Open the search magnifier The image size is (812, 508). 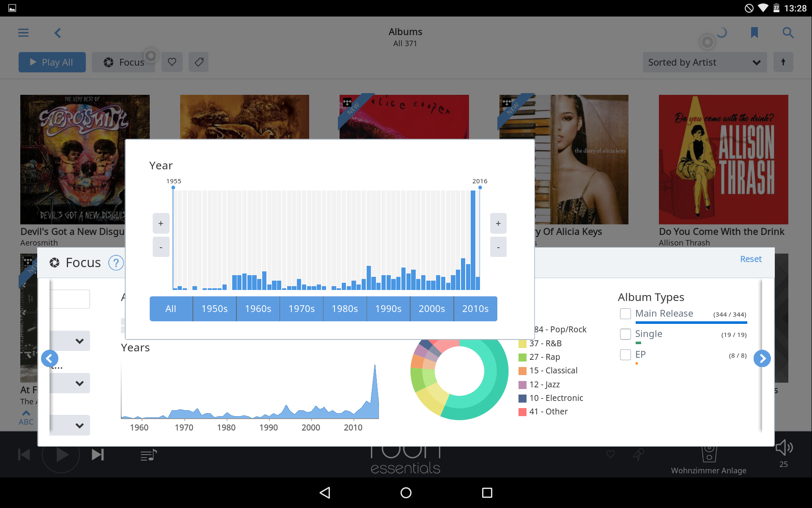pos(788,33)
